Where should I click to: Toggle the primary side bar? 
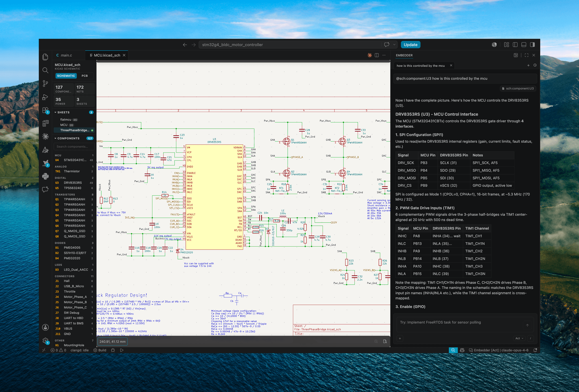click(x=515, y=45)
